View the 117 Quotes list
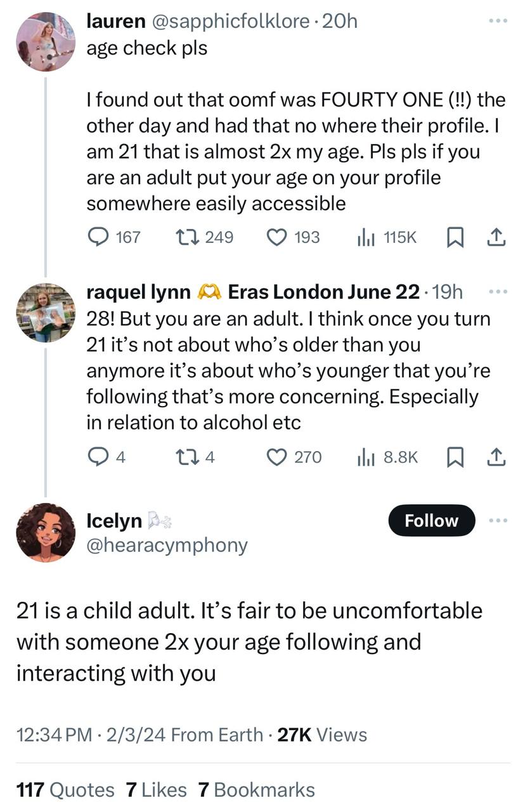Image resolution: width=518 pixels, height=812 pixels. tap(65, 790)
